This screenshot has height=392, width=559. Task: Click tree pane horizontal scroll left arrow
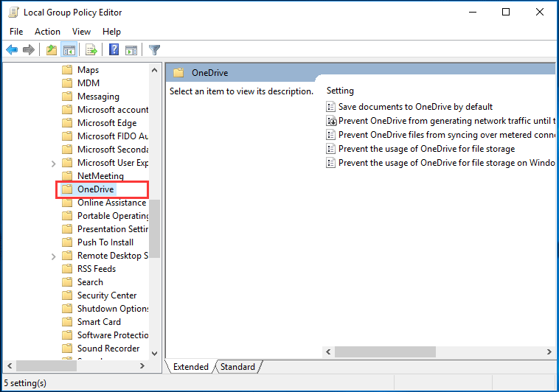tap(10, 365)
